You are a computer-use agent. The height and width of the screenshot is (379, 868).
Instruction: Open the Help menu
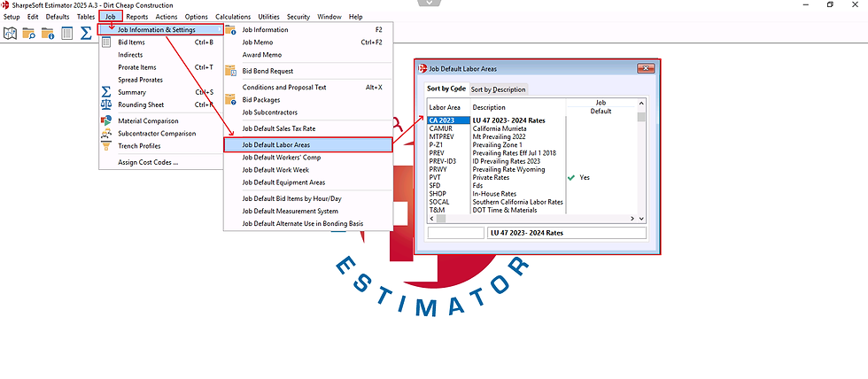[x=356, y=17]
